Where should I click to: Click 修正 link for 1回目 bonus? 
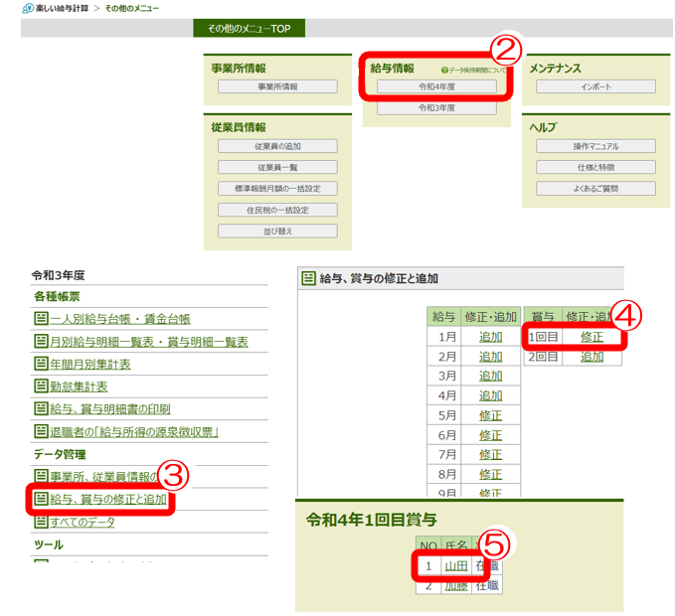[x=591, y=337]
